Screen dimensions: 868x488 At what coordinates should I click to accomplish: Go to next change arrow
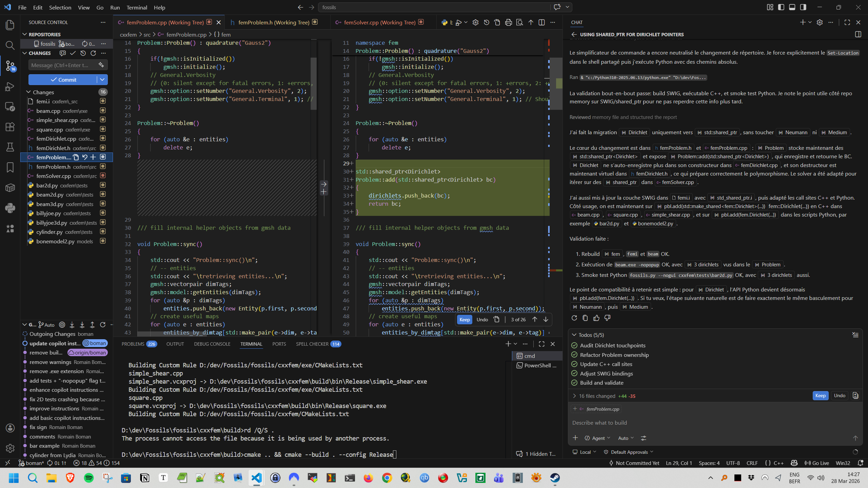pyautogui.click(x=546, y=320)
